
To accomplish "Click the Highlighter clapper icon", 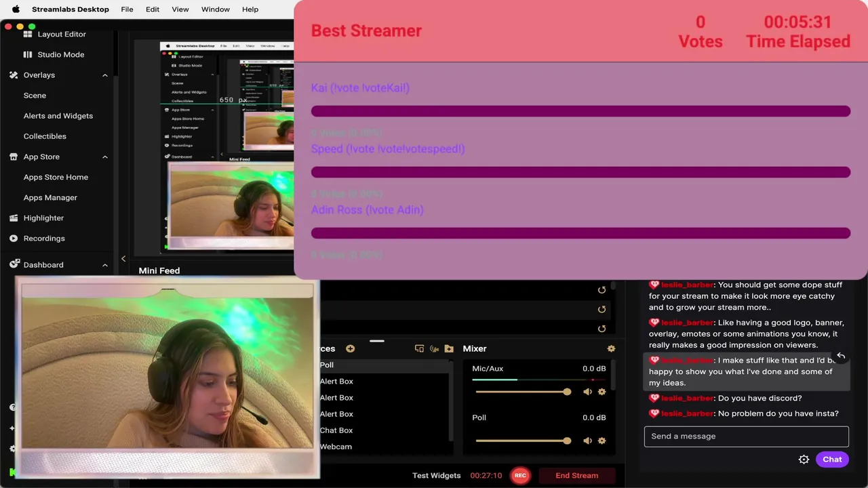I will [14, 218].
